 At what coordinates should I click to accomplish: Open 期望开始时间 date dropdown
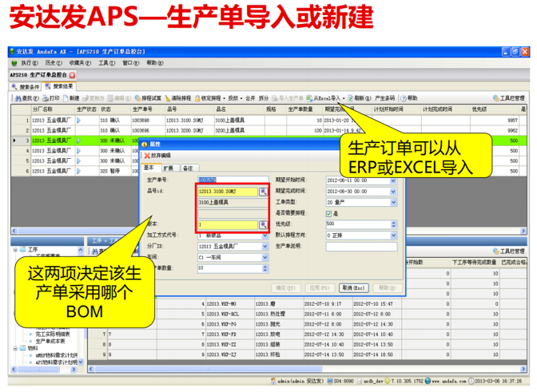(x=393, y=180)
